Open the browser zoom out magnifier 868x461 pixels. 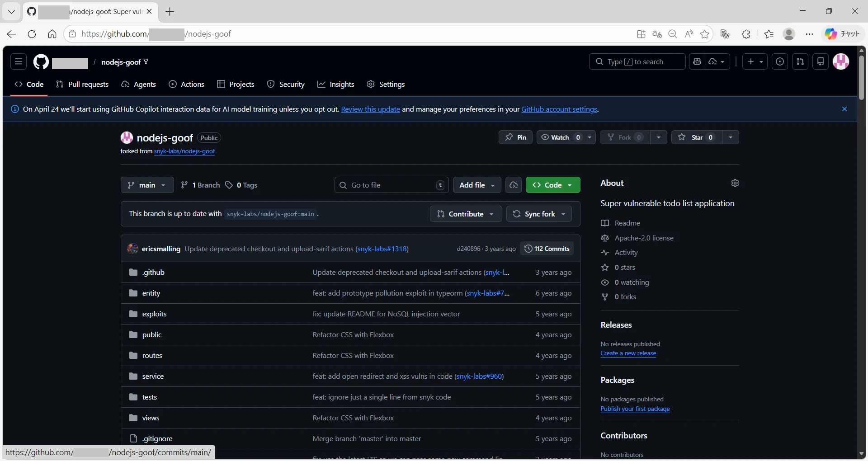tap(673, 34)
